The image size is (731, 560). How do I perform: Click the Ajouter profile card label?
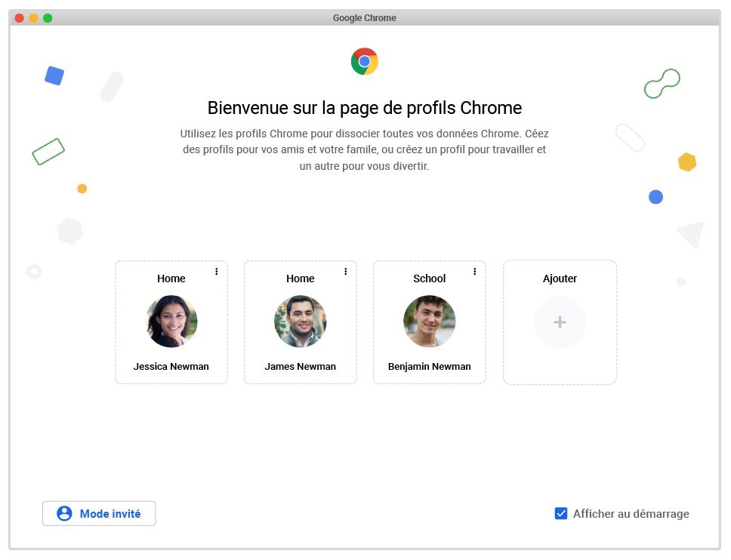point(560,278)
